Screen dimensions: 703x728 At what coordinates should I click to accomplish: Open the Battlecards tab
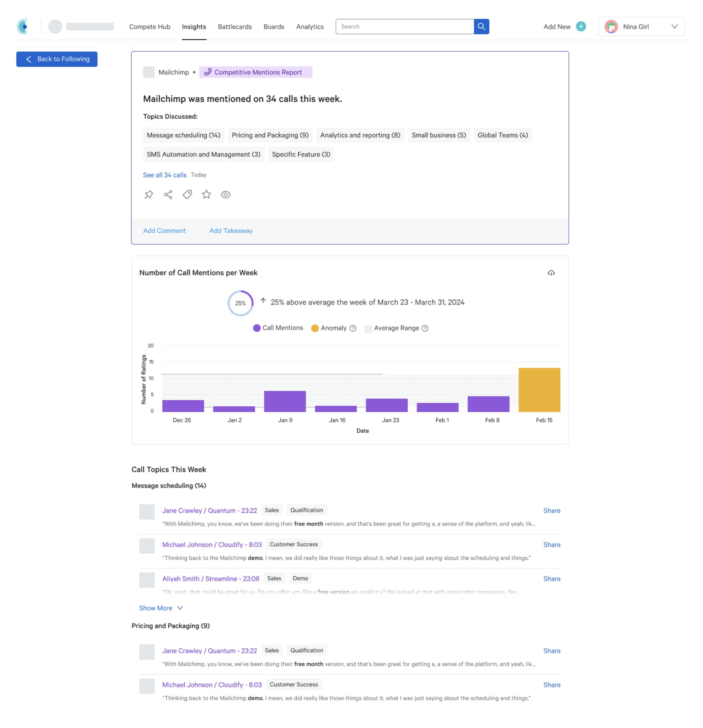[235, 27]
